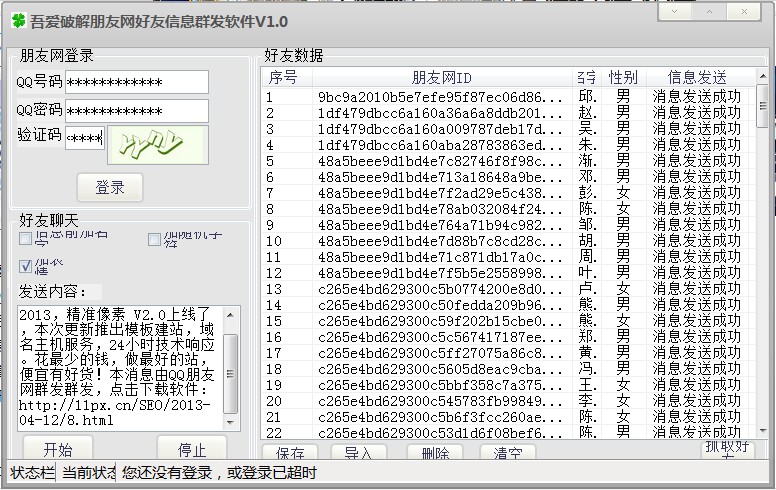Image resolution: width=776 pixels, height=490 pixels.
Task: Click the name 王 in row 19
Action: (x=587, y=385)
